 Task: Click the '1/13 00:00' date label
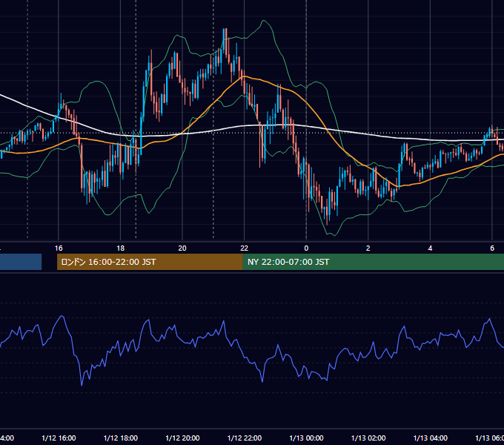(x=306, y=438)
